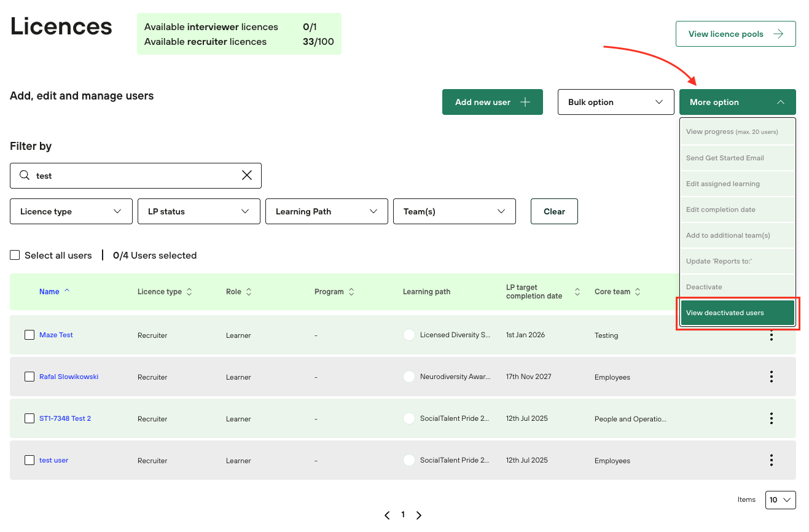This screenshot has height=532, width=809.
Task: Open the Bulk option dropdown
Action: [615, 102]
